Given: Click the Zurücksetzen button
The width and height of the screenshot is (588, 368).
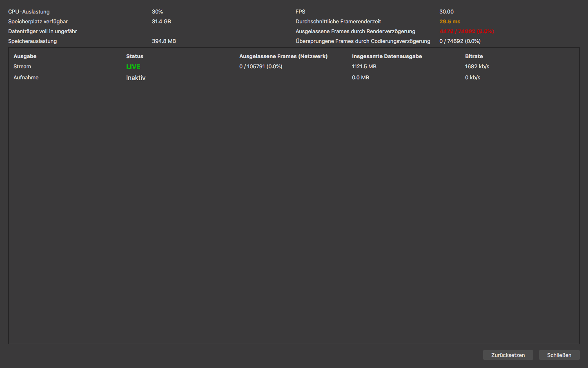Looking at the screenshot, I should pos(508,355).
